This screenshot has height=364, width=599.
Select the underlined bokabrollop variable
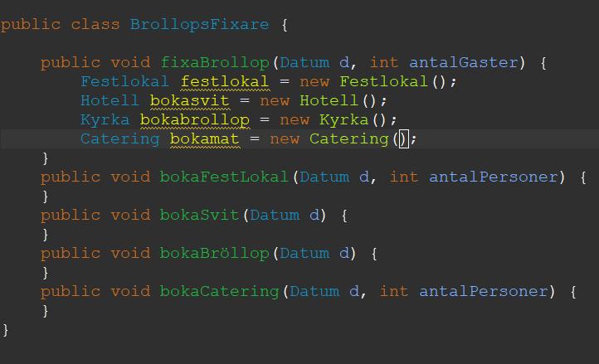coord(194,119)
